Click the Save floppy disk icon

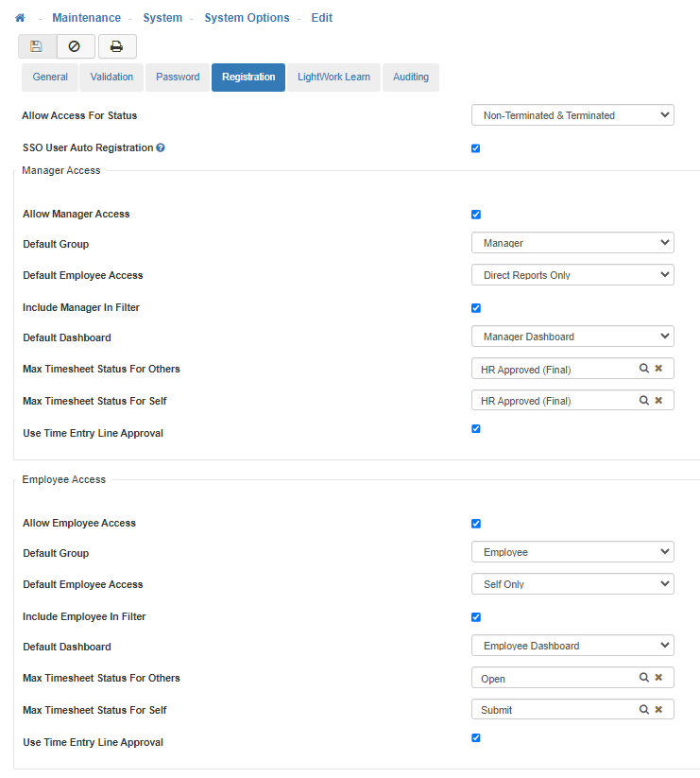(37, 46)
